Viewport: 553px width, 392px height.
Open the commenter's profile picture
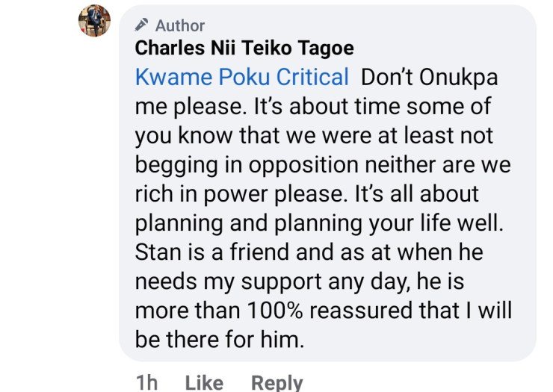click(94, 21)
